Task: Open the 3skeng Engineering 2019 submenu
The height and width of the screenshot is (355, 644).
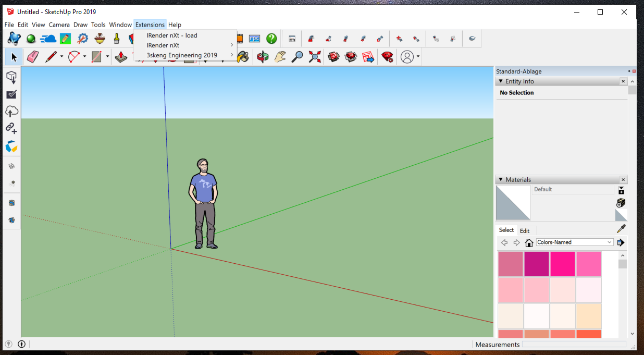Action: point(182,55)
